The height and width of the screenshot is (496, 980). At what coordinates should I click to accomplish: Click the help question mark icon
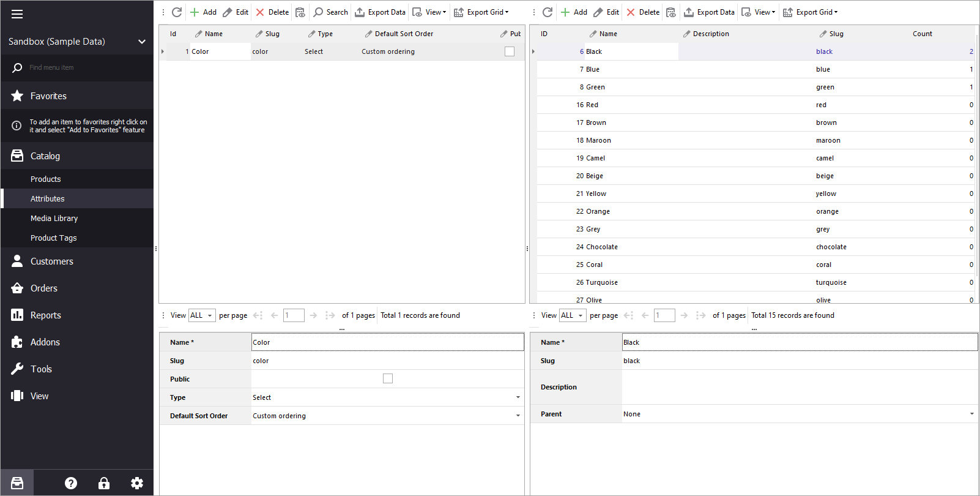(x=71, y=483)
